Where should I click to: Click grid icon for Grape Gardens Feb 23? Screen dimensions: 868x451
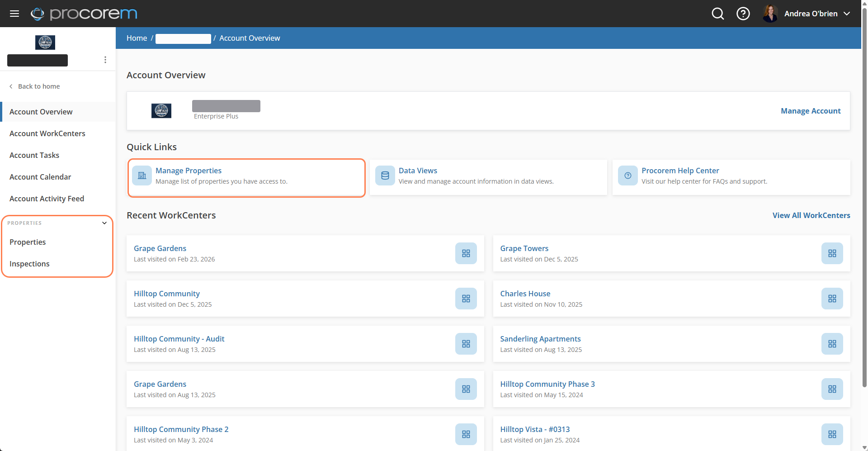pyautogui.click(x=466, y=253)
